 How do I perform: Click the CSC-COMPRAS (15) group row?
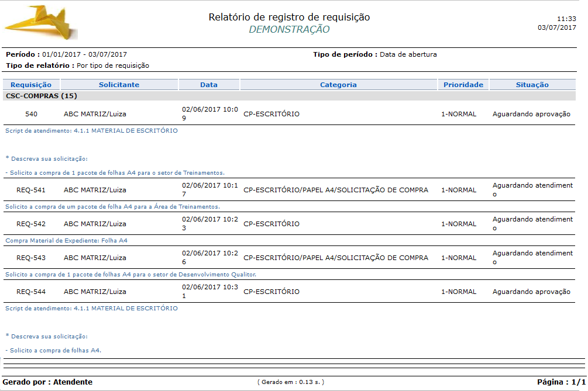[289, 96]
